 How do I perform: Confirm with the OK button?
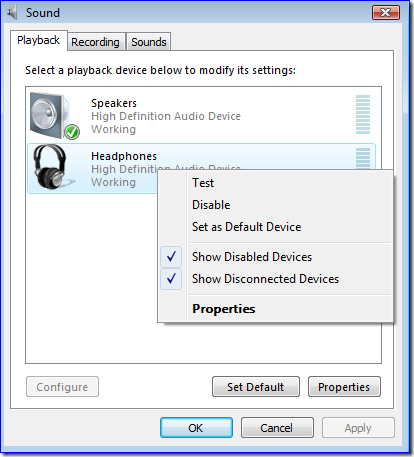click(196, 428)
